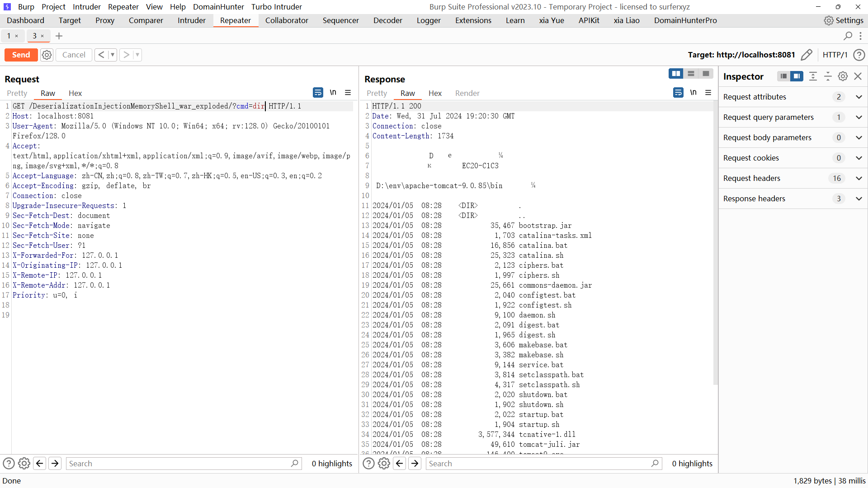This screenshot has height=488, width=868.
Task: Open Response panel hamburger menu
Action: click(708, 93)
